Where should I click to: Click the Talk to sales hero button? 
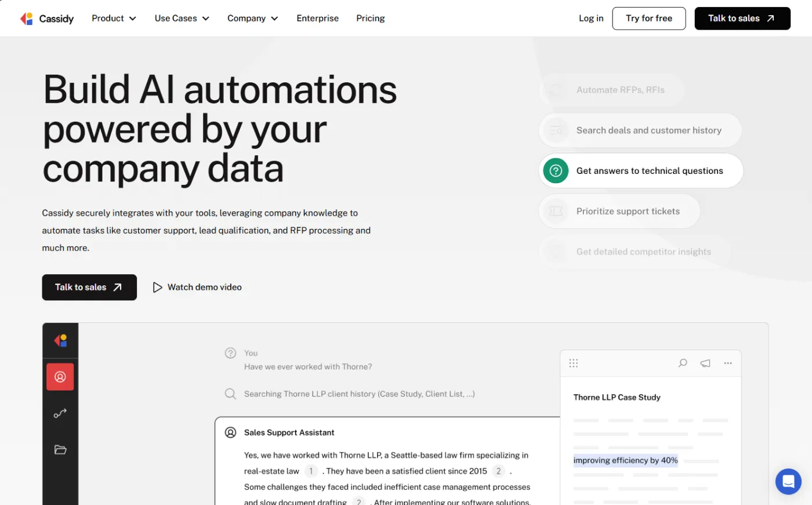click(89, 287)
